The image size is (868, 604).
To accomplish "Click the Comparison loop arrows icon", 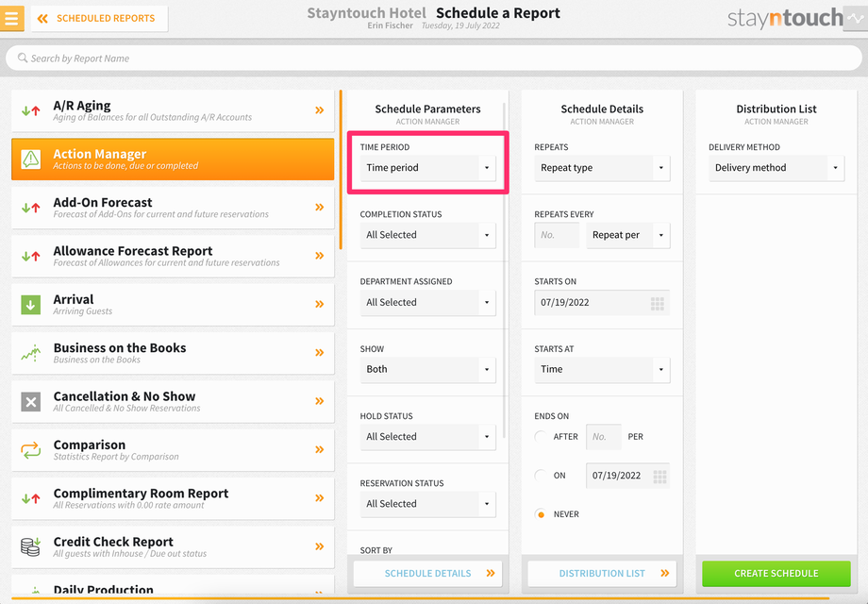I will [31, 449].
